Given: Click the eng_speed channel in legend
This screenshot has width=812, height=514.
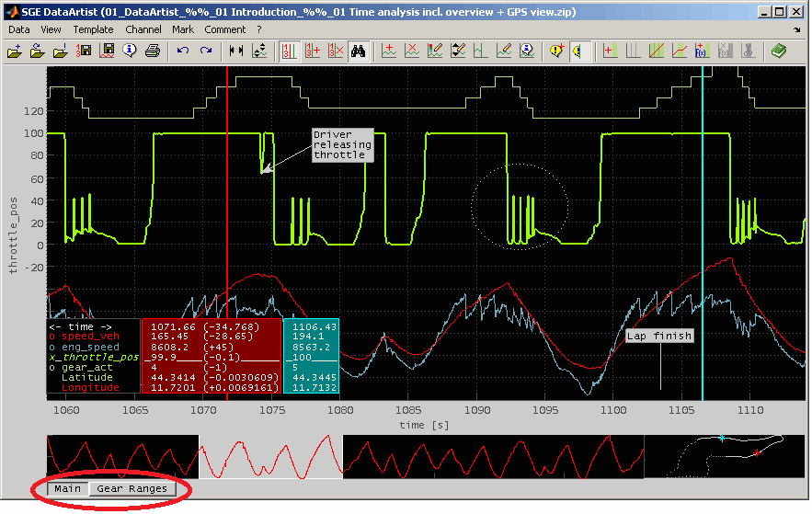Looking at the screenshot, I should pyautogui.click(x=90, y=347).
